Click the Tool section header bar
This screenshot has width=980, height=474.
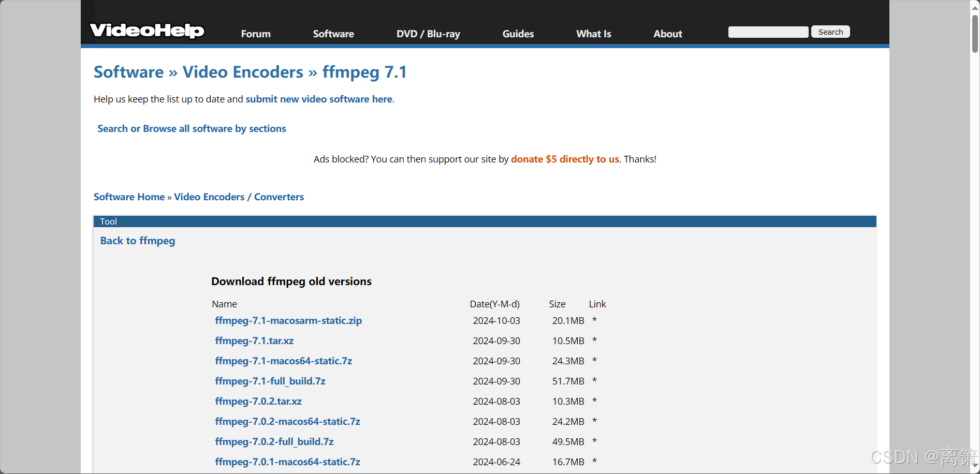coord(485,221)
